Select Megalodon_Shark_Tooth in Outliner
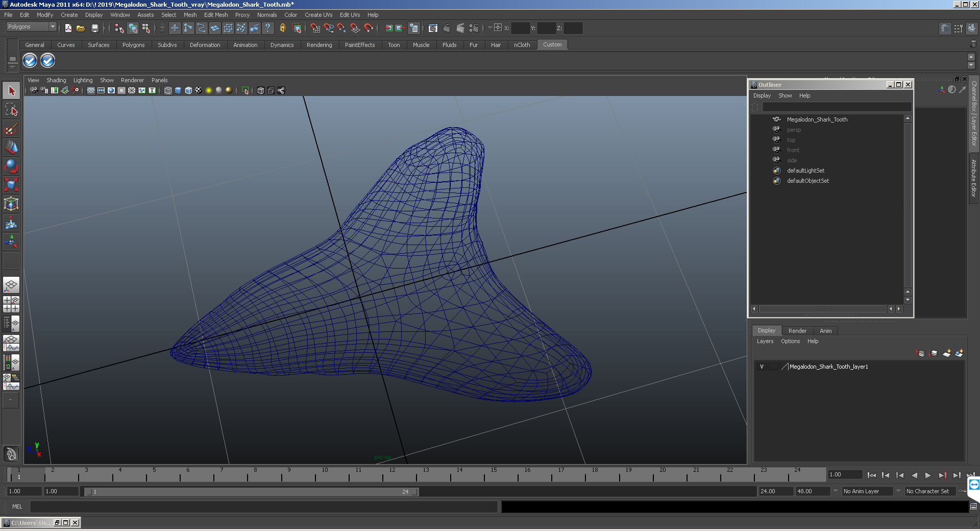The height and width of the screenshot is (531, 980). pos(817,119)
